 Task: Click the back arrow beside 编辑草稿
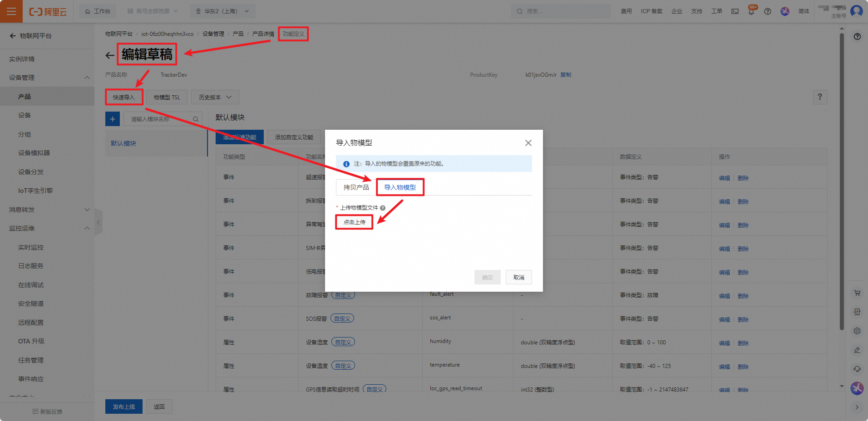[x=109, y=55]
